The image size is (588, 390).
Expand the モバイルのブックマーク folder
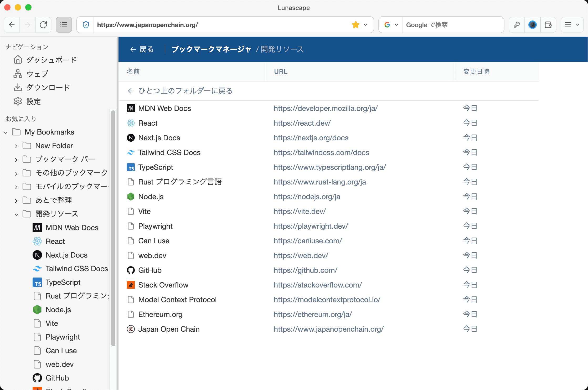[x=16, y=187]
